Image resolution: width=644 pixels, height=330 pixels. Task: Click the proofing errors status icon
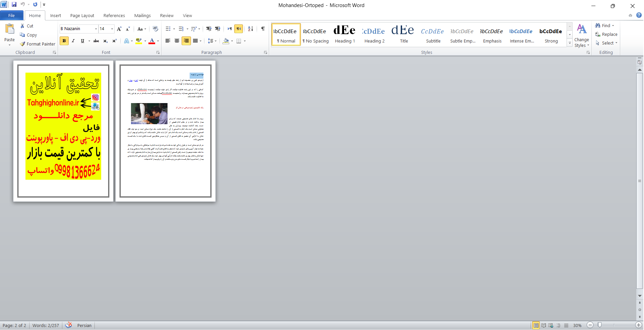(68, 325)
